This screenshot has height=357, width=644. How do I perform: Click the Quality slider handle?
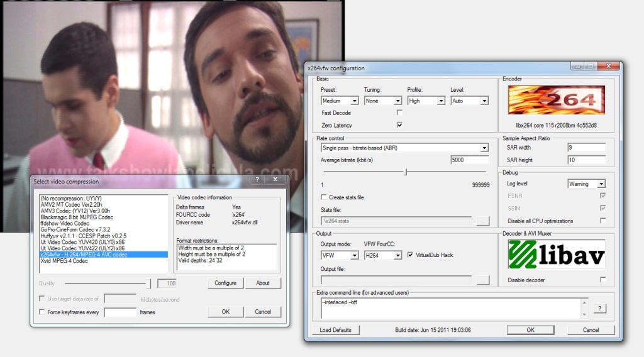[x=148, y=283]
